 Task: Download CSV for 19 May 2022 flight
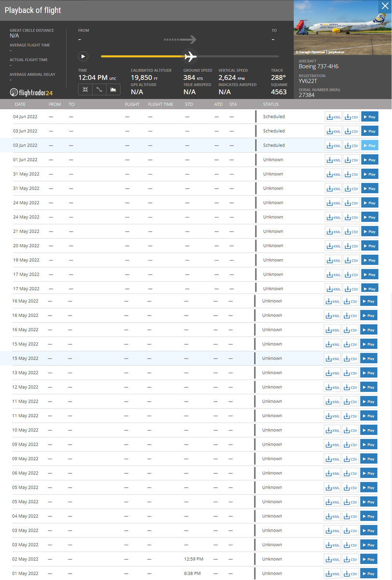tap(351, 261)
